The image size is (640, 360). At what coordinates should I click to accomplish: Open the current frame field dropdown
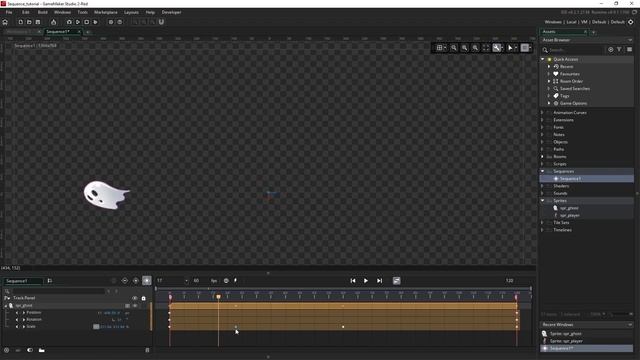click(187, 281)
